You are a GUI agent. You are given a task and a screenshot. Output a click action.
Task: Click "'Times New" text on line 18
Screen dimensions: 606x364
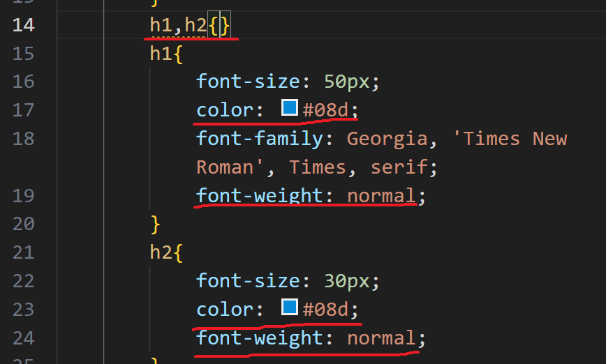pos(510,139)
